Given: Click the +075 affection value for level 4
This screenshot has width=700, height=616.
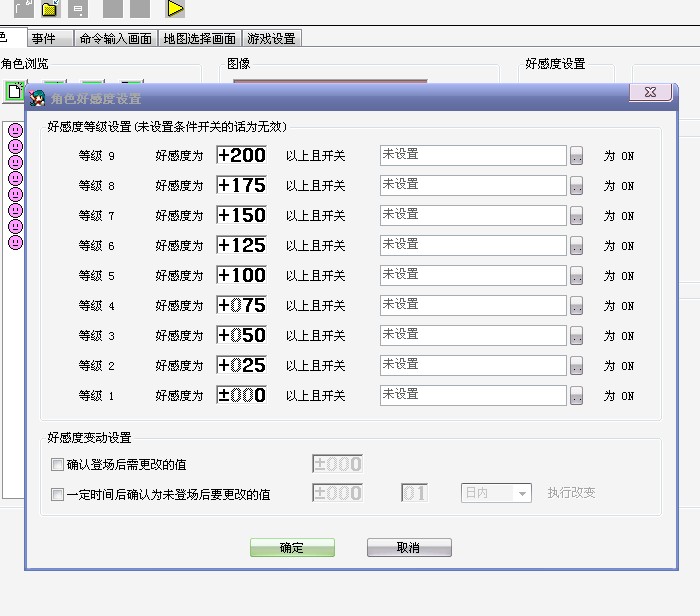Looking at the screenshot, I should click(242, 305).
